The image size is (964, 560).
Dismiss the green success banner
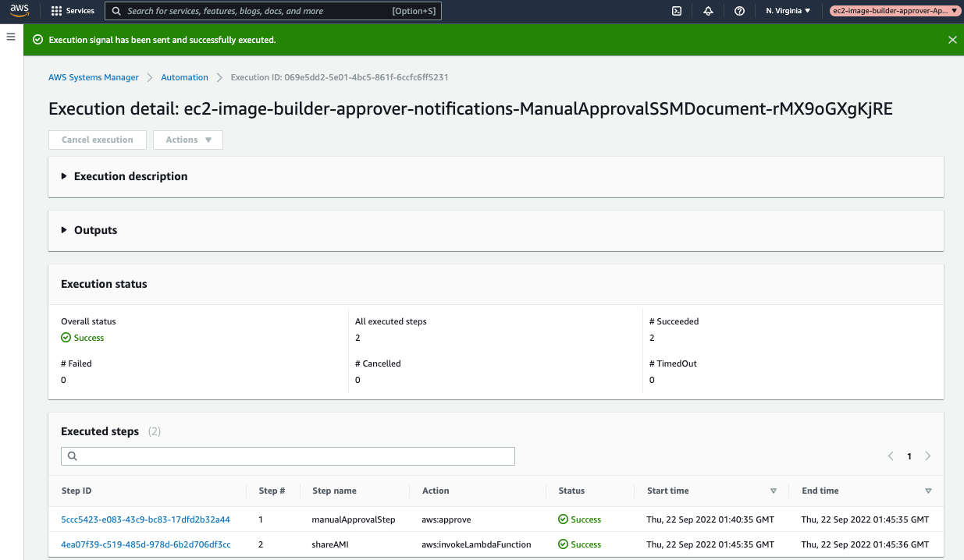952,40
